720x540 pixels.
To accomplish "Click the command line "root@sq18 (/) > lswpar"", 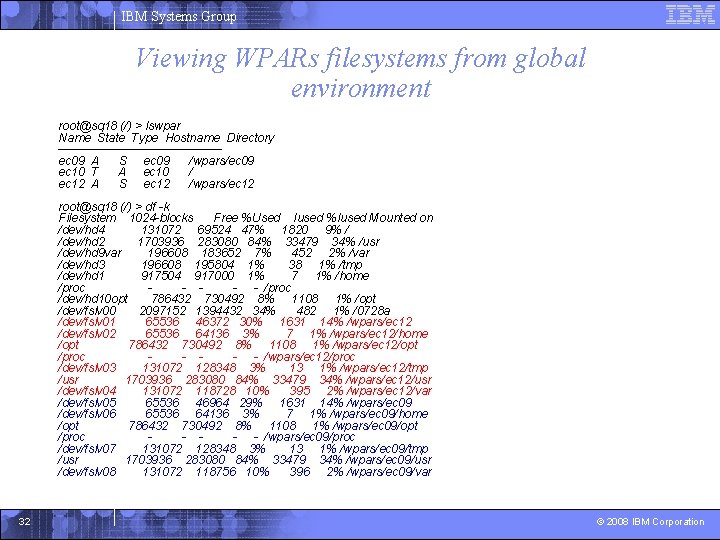I will (x=119, y=125).
